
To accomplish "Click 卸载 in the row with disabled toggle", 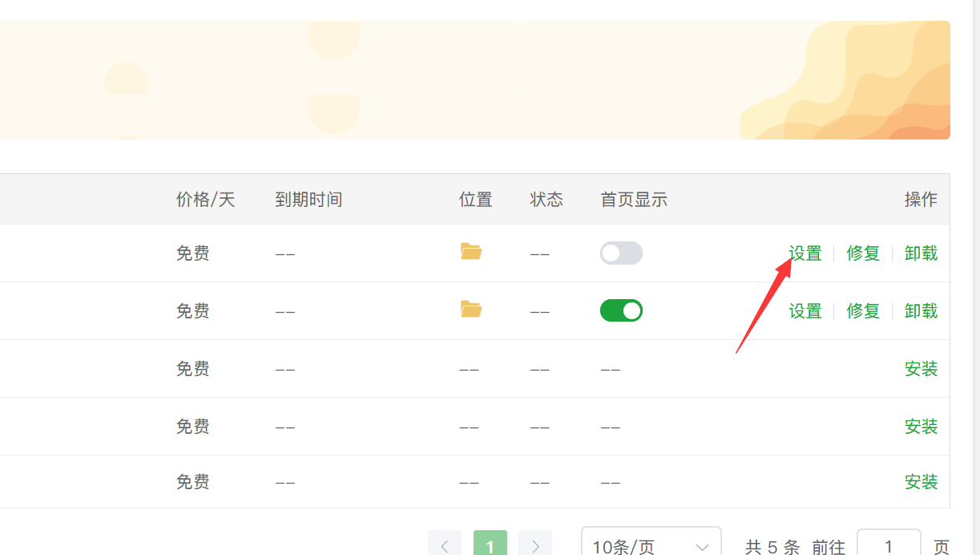I will pos(921,253).
